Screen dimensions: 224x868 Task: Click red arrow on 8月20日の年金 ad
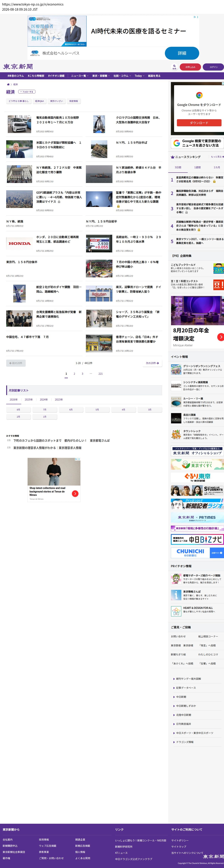tap(221, 337)
